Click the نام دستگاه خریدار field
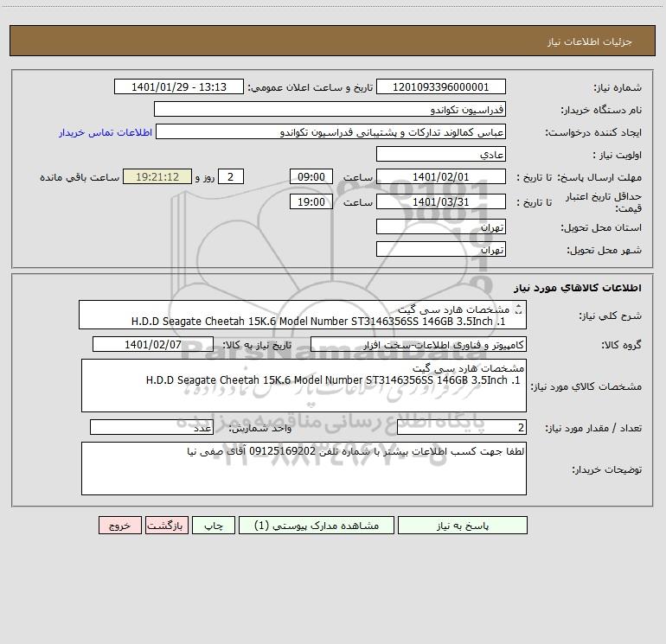 click(x=330, y=109)
